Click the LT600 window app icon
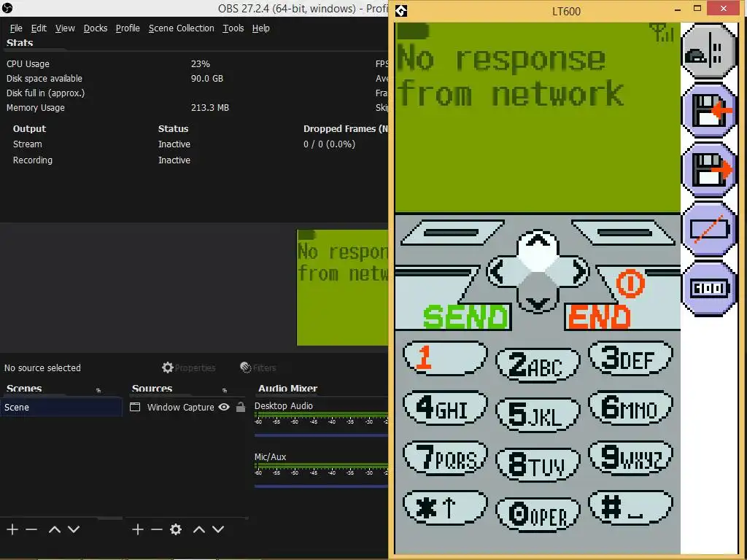The width and height of the screenshot is (747, 560). tap(401, 10)
